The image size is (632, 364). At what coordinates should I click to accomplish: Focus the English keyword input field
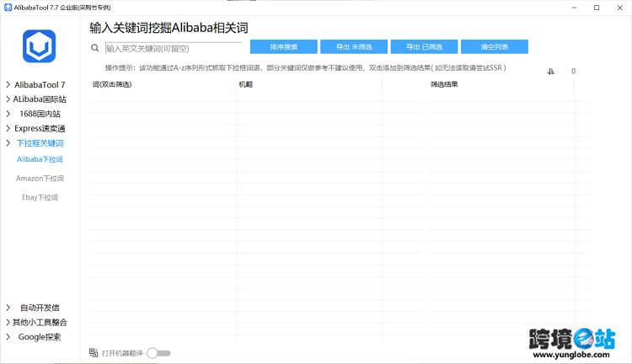coord(174,48)
